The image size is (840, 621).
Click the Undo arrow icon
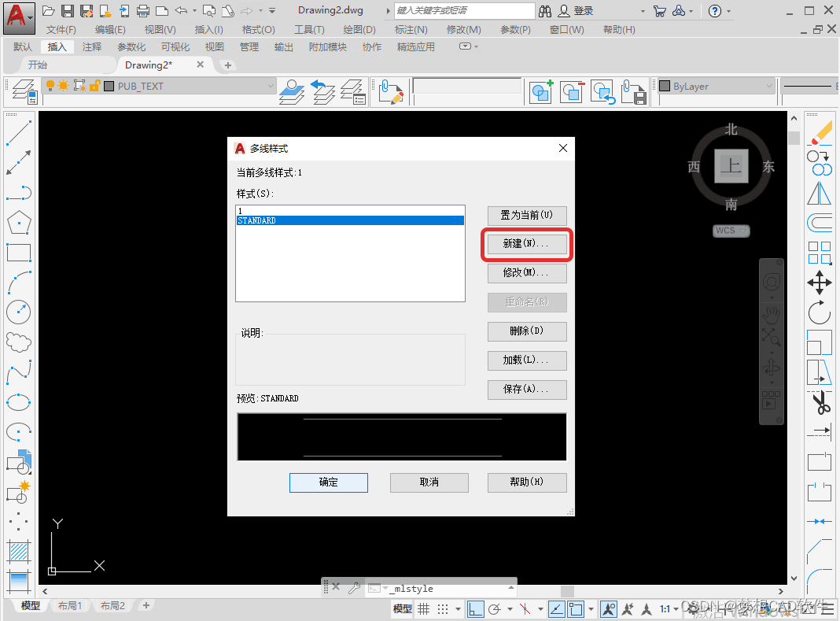(182, 11)
